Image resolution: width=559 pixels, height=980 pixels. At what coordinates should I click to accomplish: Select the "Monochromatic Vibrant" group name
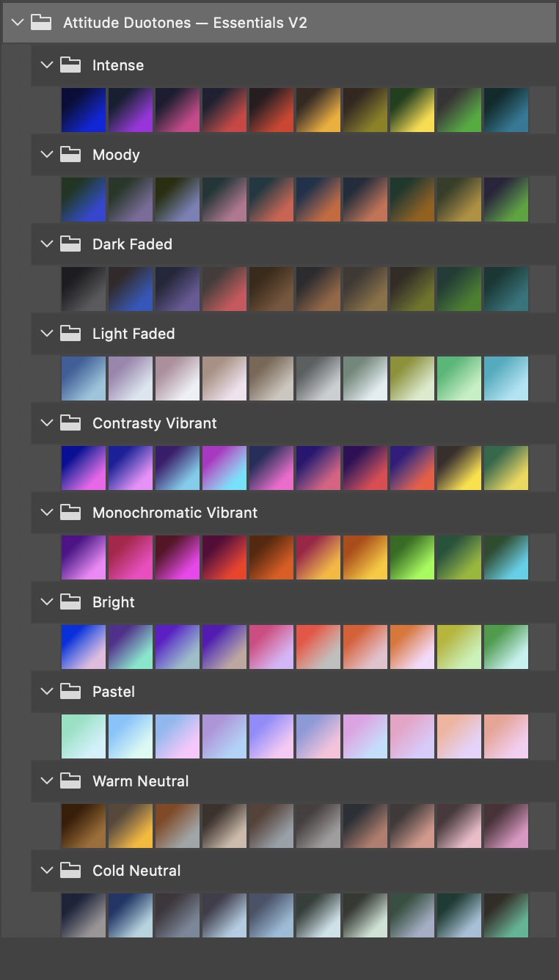(x=175, y=513)
